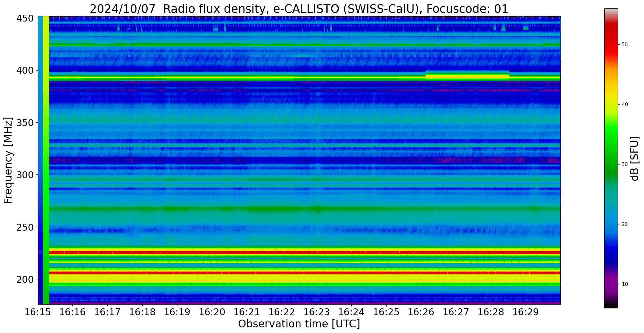
Task: Click the 250 frequency tick label
Action: 25,227
